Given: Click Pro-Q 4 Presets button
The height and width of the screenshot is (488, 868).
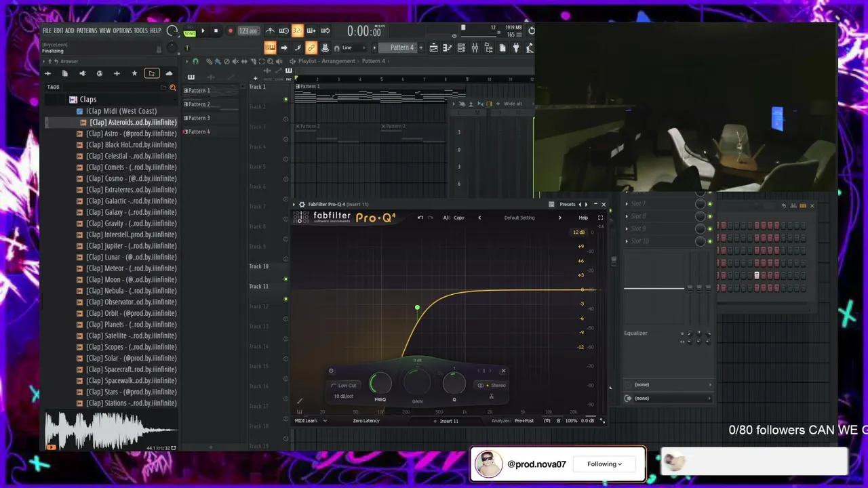Looking at the screenshot, I should (568, 204).
